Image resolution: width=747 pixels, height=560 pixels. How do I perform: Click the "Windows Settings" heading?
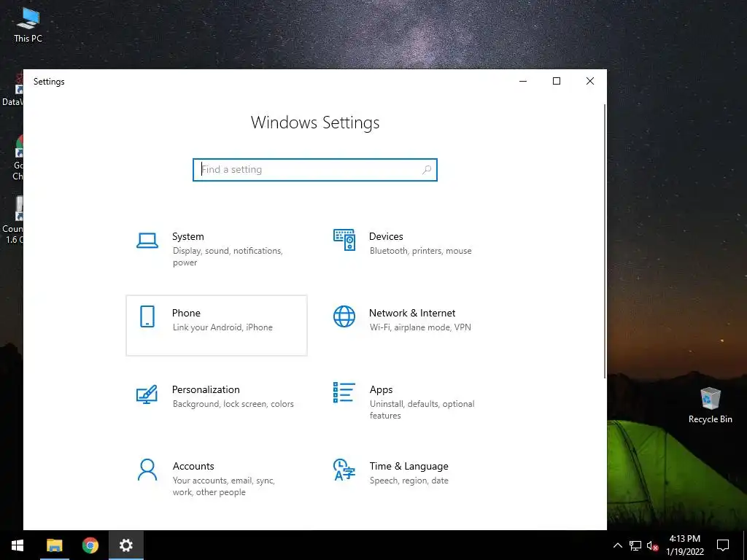click(315, 122)
